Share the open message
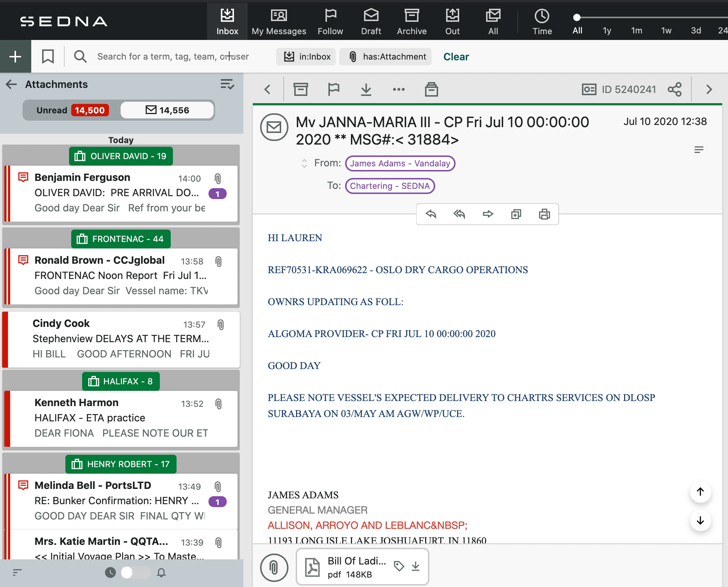This screenshot has height=587, width=728. point(675,89)
